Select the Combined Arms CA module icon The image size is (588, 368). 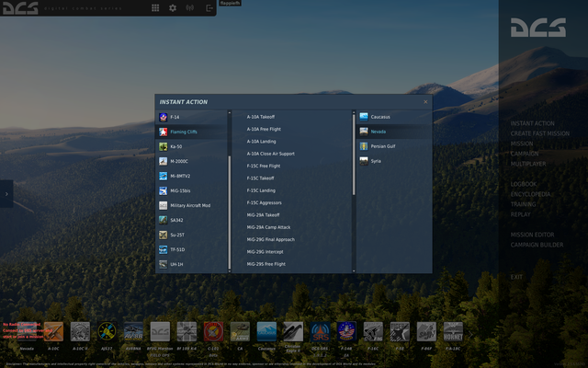pyautogui.click(x=240, y=331)
